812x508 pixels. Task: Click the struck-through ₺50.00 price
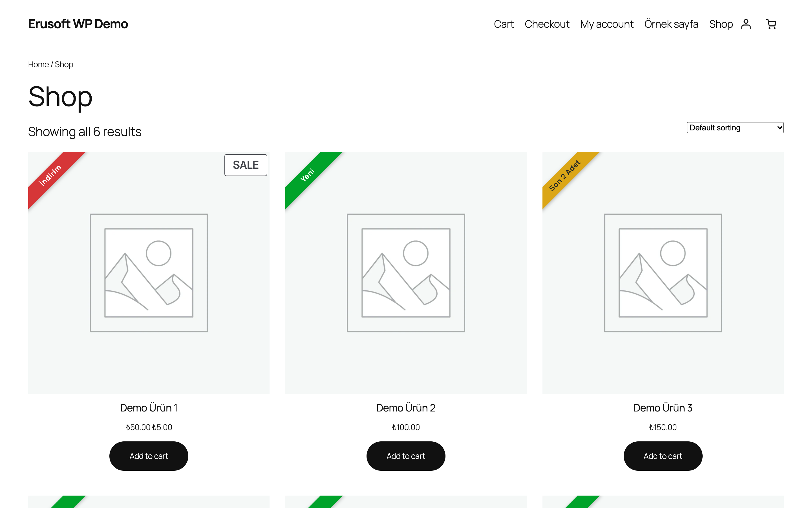(x=138, y=427)
